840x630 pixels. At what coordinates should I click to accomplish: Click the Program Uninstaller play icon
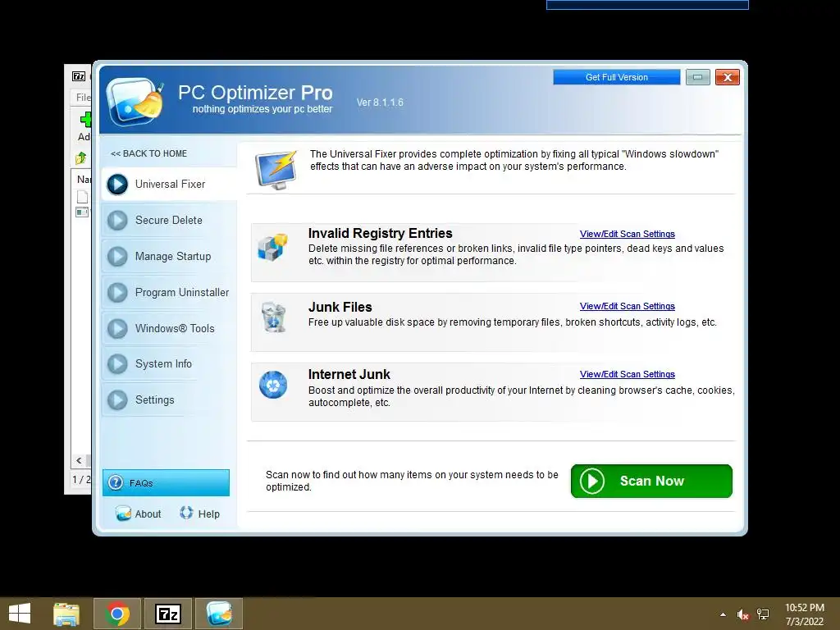coord(117,293)
